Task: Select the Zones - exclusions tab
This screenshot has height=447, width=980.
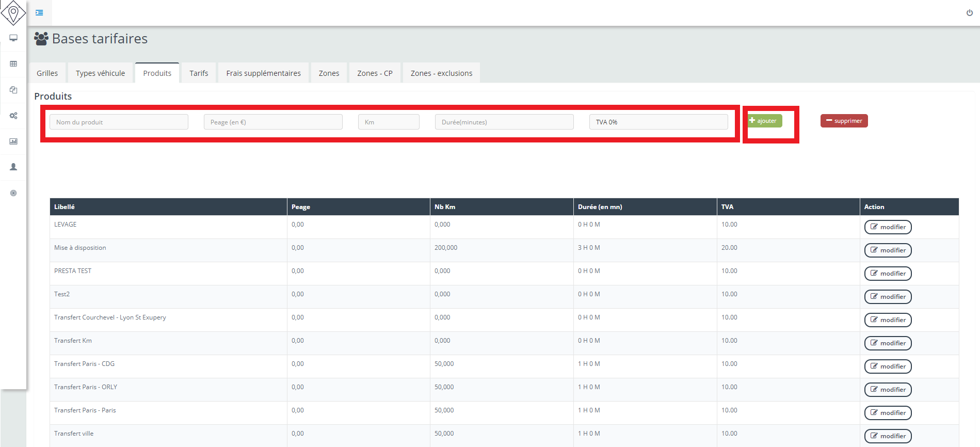Action: 441,73
